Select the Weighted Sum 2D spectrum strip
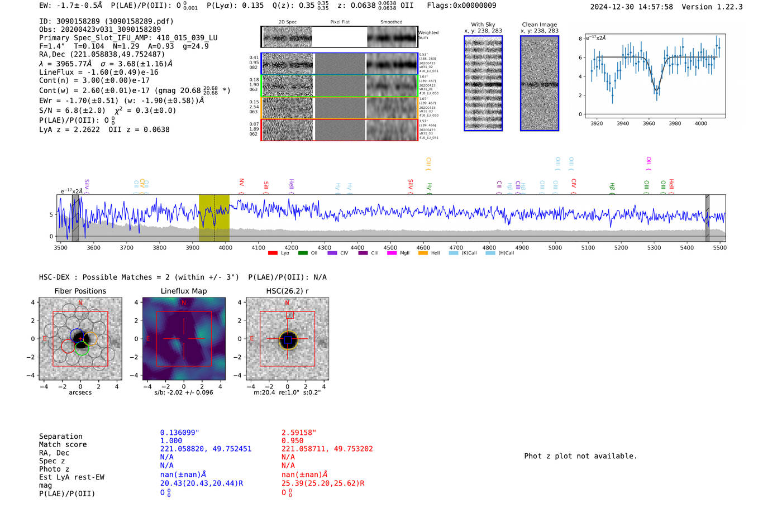 (x=339, y=37)
